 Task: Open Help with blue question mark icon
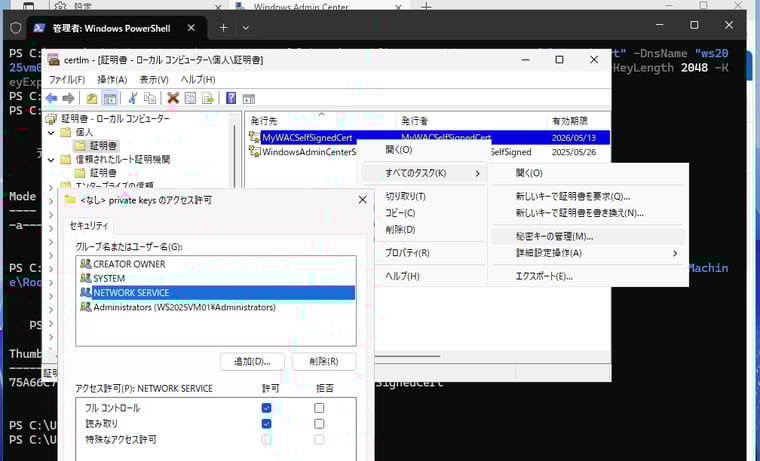pos(231,98)
